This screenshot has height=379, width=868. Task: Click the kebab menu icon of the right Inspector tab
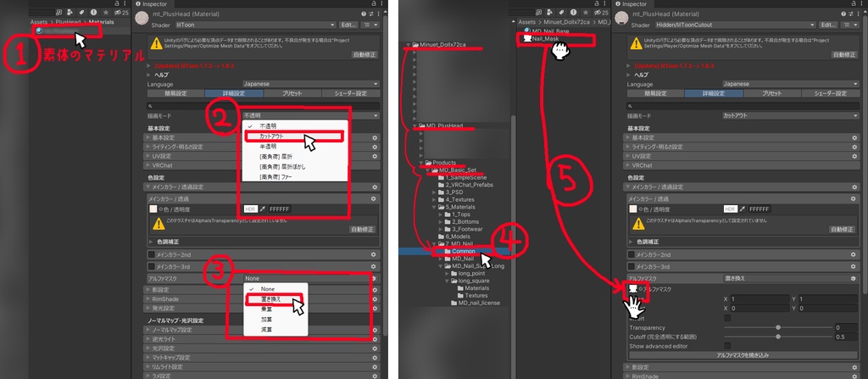coord(860,3)
